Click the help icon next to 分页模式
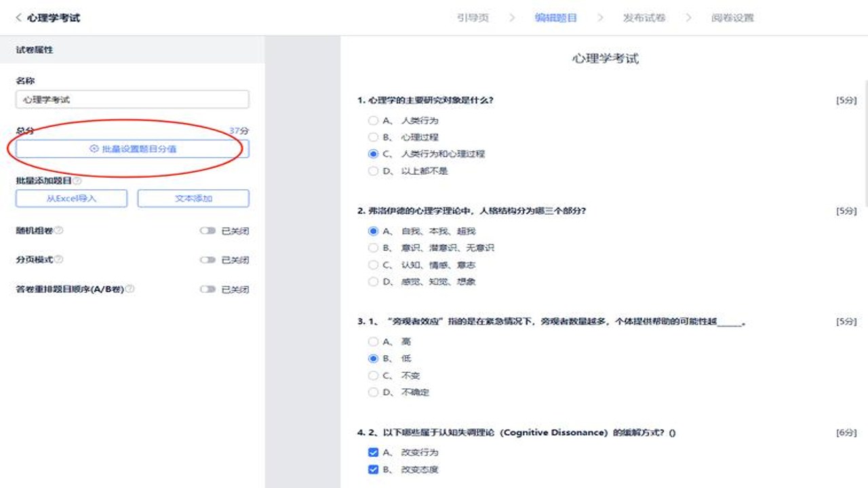This screenshot has height=488, width=868. click(59, 260)
